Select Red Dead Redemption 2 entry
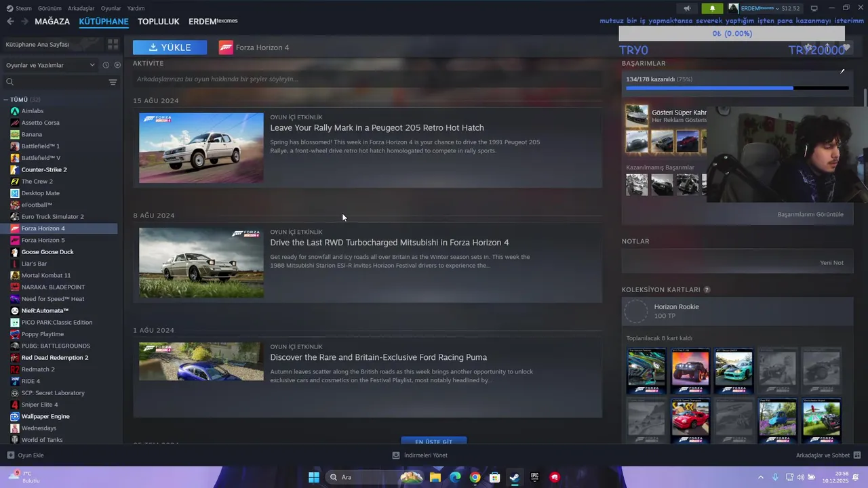This screenshot has width=868, height=488. 54,357
